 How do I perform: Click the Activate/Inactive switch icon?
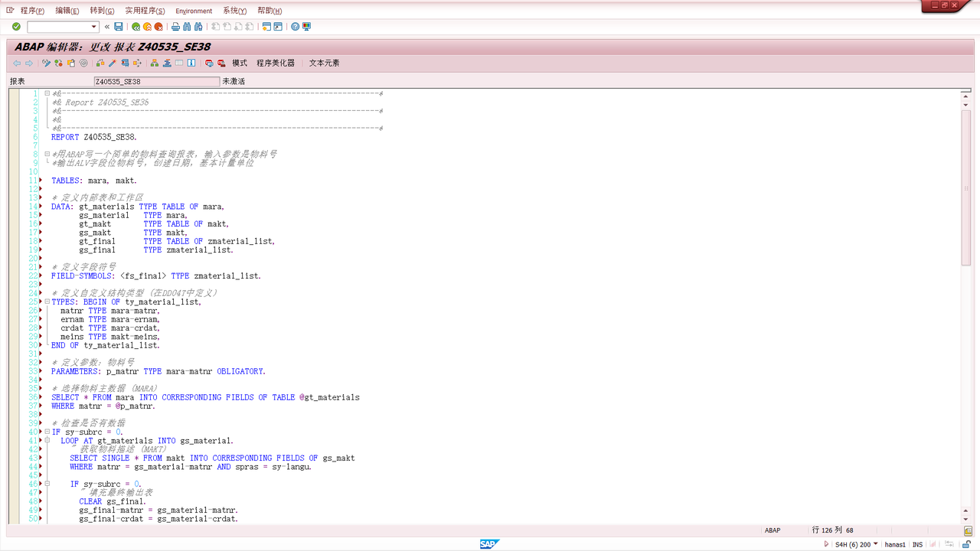[59, 64]
